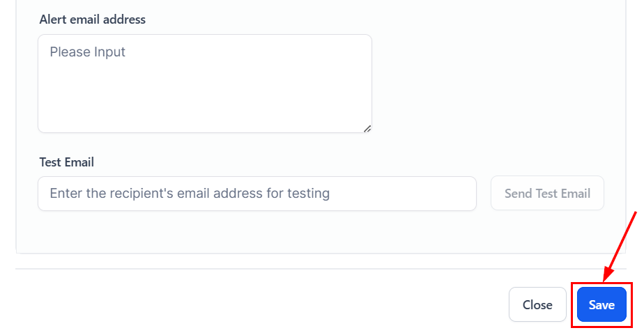The width and height of the screenshot is (644, 335).
Task: Click the Send Test Email button
Action: click(547, 193)
